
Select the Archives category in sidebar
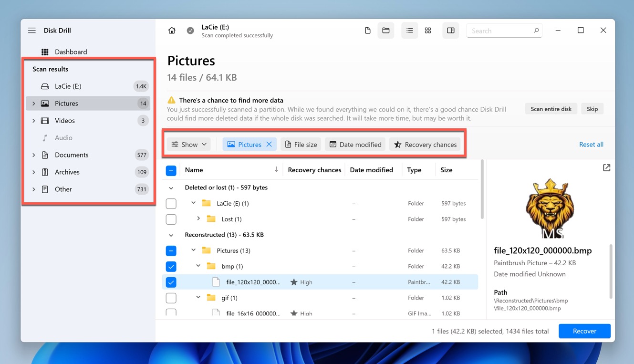point(88,172)
